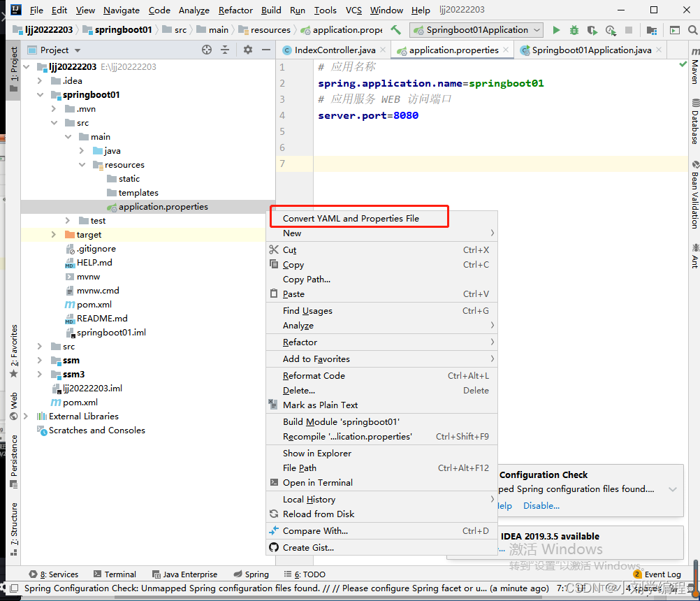Expand the .idea folder

tap(40, 81)
